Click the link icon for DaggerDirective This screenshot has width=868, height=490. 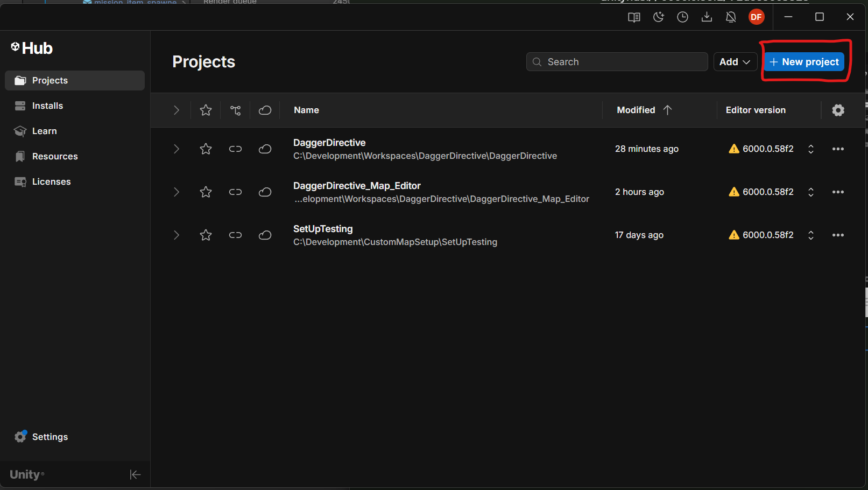pos(235,149)
